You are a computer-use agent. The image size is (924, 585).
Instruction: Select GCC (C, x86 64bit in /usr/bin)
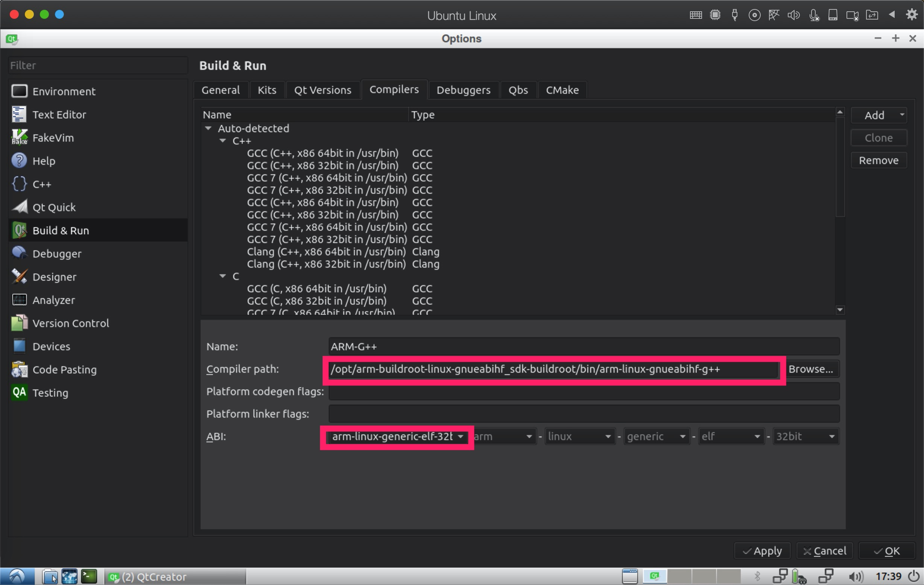pyautogui.click(x=316, y=288)
